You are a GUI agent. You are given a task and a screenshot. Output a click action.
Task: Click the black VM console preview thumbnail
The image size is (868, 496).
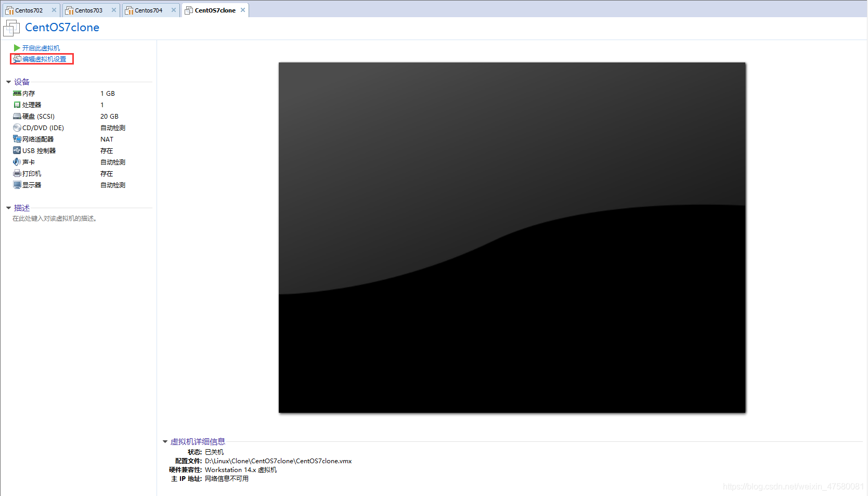click(512, 238)
